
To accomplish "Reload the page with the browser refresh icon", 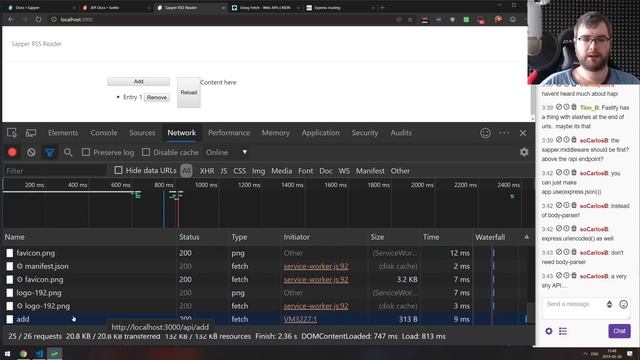I will (x=38, y=19).
